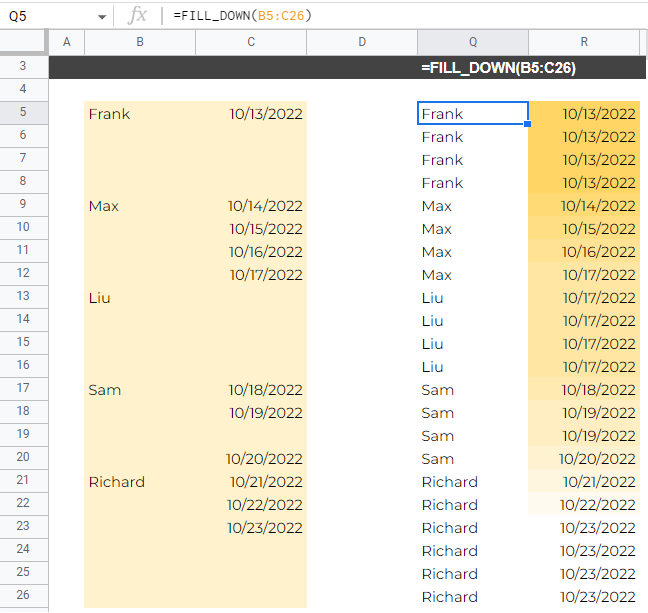Select cell C9 with 10/14/2022

coord(251,205)
